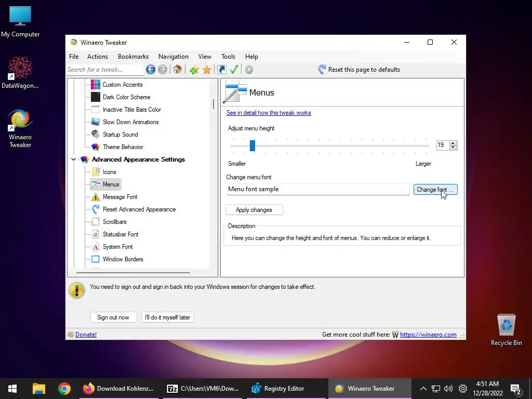532x399 pixels.
Task: Click the Theme Behavior icon
Action: pos(96,147)
